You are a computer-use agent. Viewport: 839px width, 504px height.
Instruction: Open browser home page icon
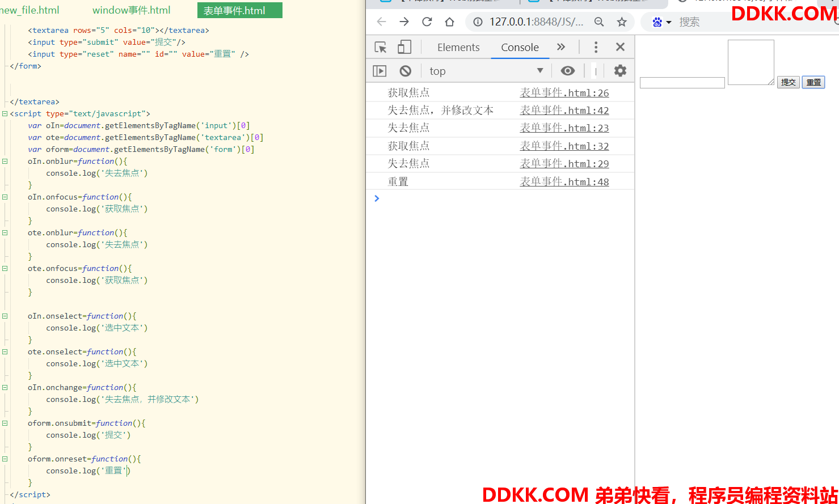point(449,22)
